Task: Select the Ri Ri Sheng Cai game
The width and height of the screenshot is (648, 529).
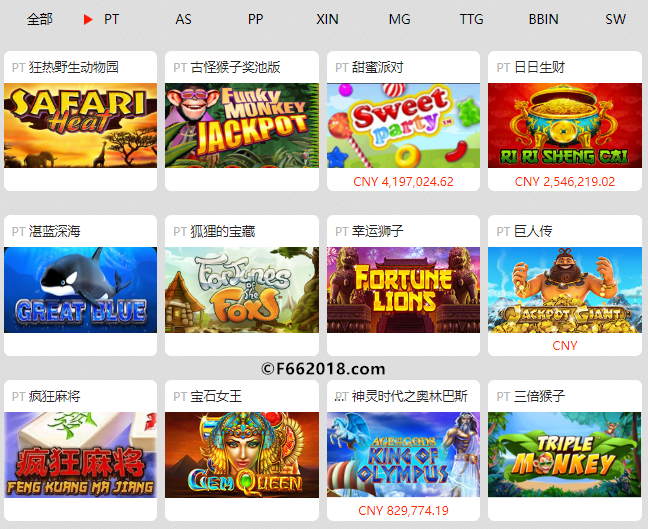Action: [565, 125]
